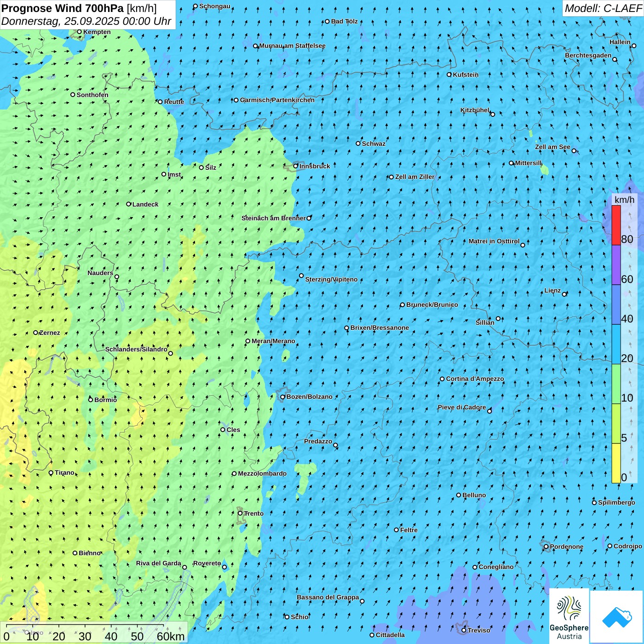Click the 'Schlanders/Silandro' label
This screenshot has height=644, width=644.
(x=136, y=349)
